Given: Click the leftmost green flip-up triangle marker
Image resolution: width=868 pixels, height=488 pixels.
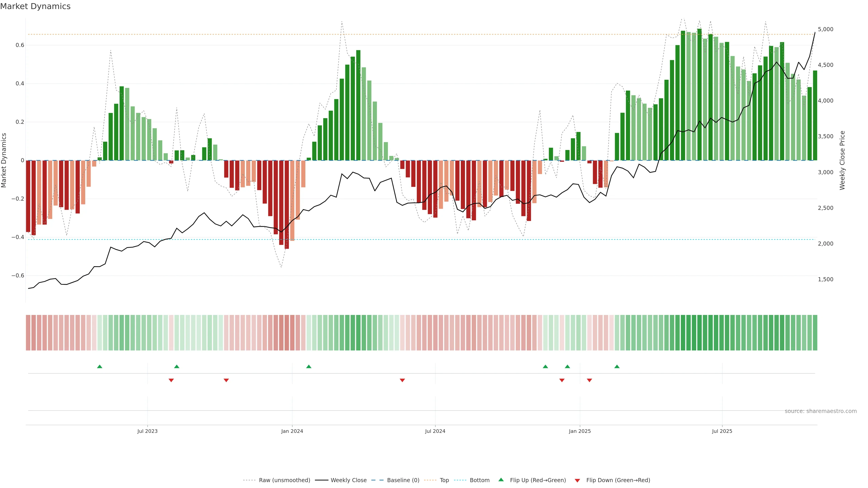Looking at the screenshot, I should pos(99,366).
